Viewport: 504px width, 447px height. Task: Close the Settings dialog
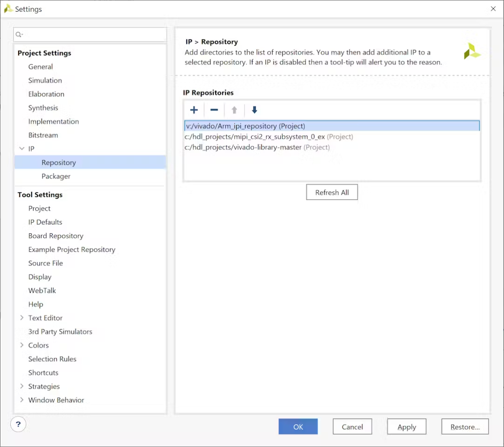point(493,9)
